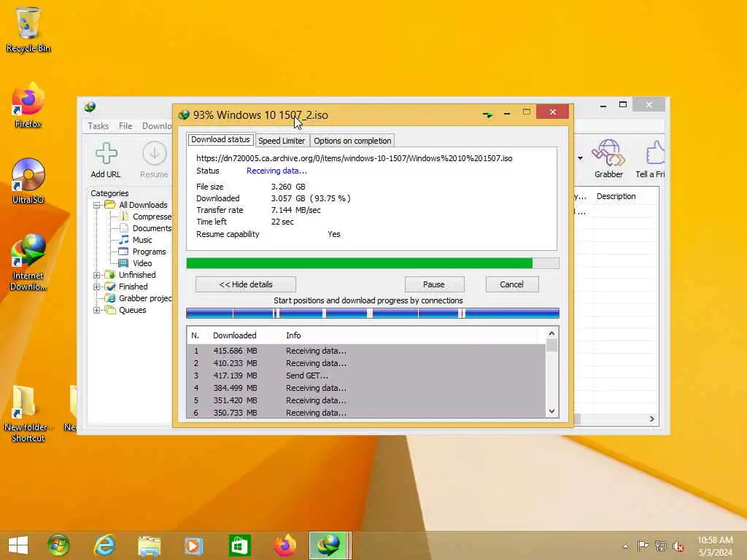Expand the Queues tree node
This screenshot has width=747, height=560.
pos(97,310)
